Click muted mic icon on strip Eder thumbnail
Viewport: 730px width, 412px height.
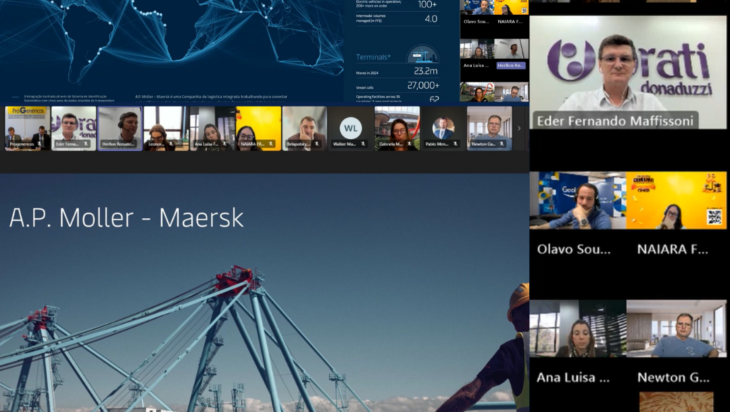coord(86,144)
